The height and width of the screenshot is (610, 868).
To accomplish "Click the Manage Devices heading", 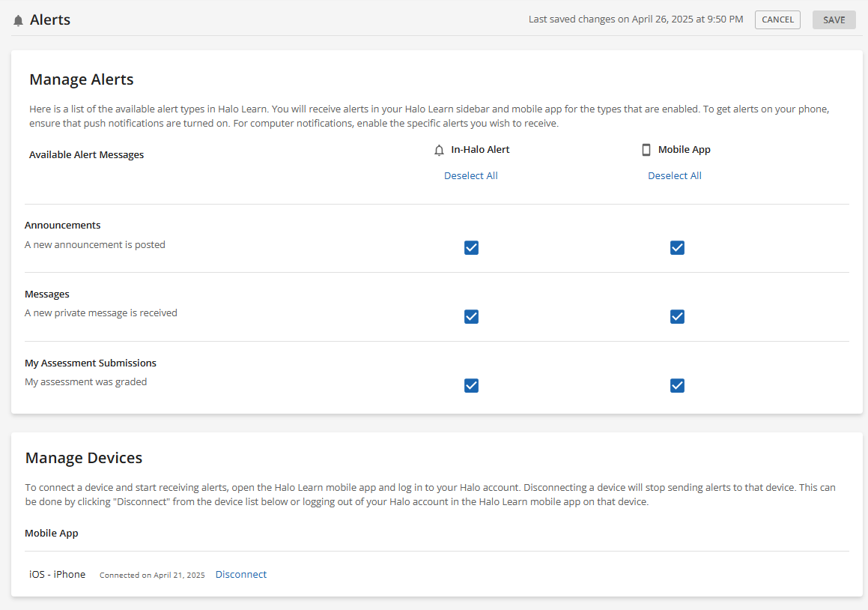I will tap(84, 458).
